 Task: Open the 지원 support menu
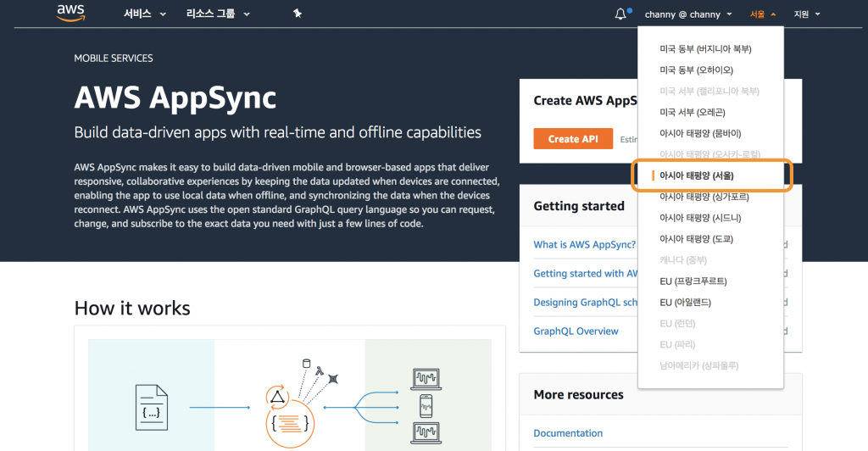806,14
